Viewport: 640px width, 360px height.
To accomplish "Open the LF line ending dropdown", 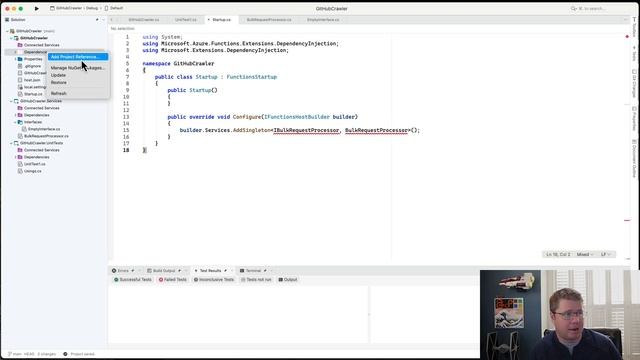I will (x=606, y=254).
